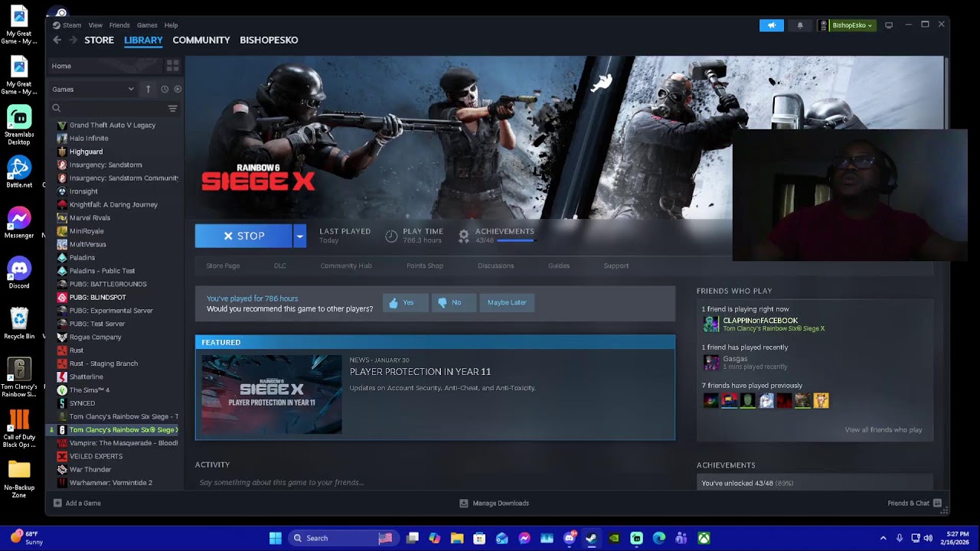
Task: Open the library advanced filter options
Action: [x=172, y=109]
